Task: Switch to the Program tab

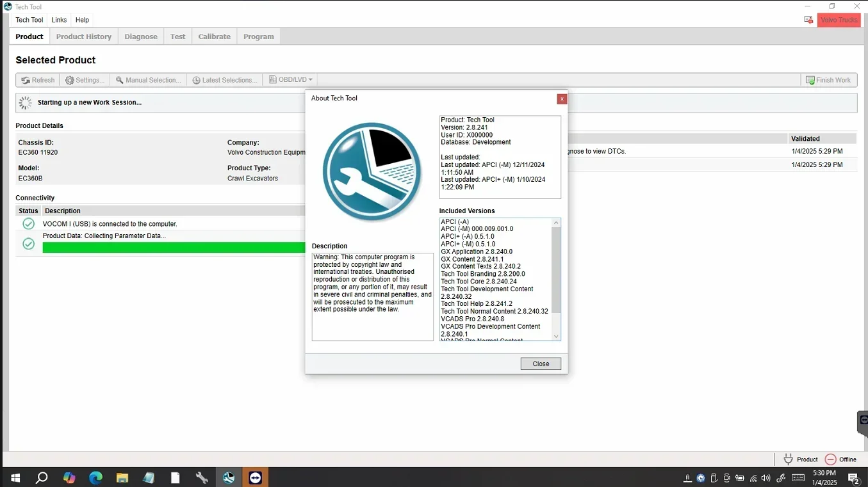Action: pos(259,36)
